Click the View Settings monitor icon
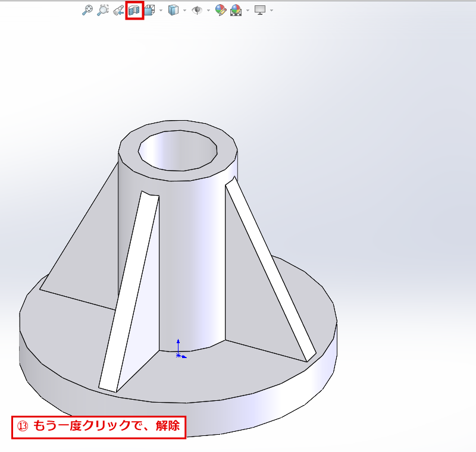This screenshot has width=476, height=452. [260, 10]
